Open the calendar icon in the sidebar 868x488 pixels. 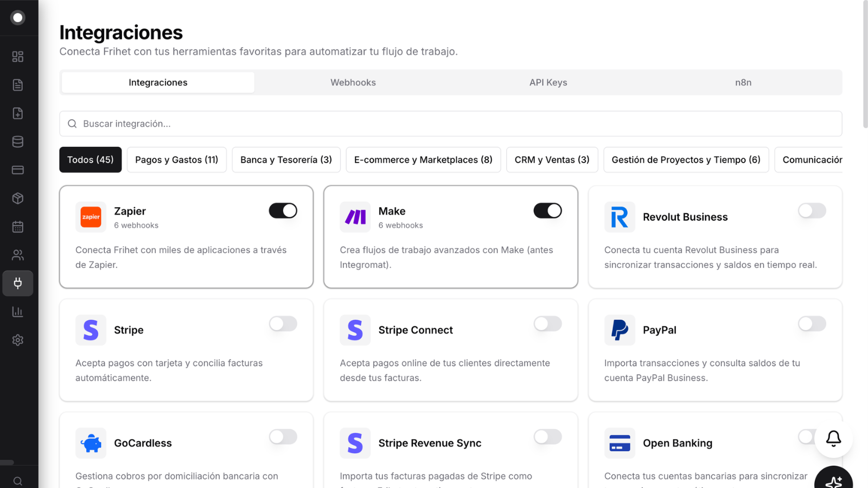click(x=18, y=227)
